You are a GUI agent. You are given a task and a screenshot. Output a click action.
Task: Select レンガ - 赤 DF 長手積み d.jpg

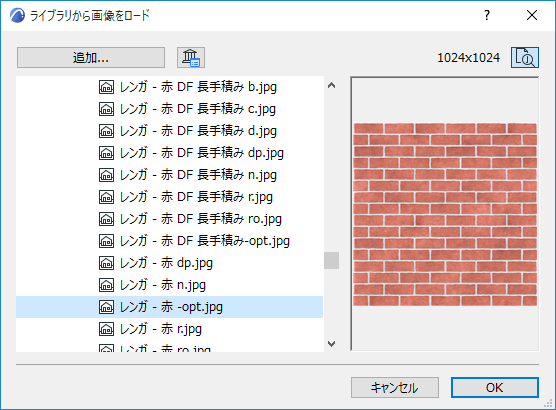169,131
